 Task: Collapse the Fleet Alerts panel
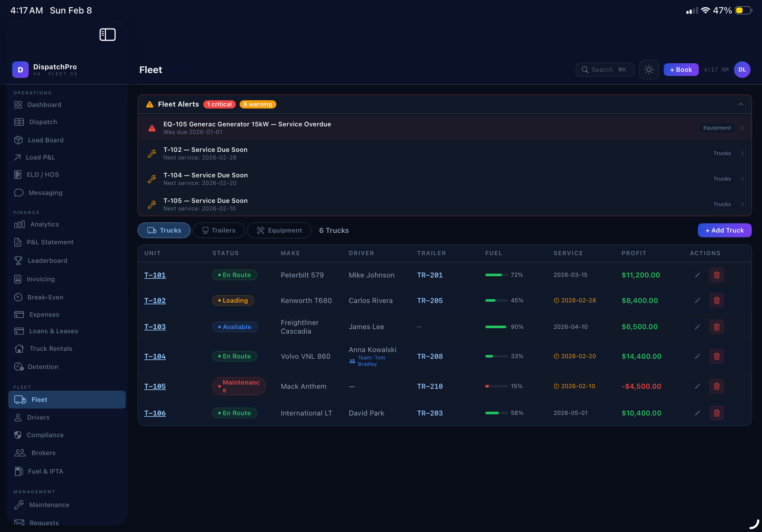(x=741, y=104)
